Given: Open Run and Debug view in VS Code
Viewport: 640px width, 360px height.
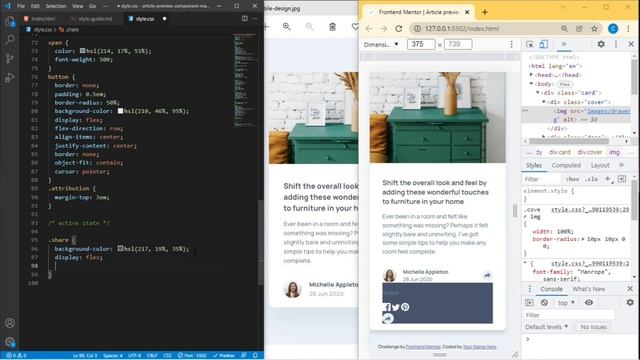Looking at the screenshot, I should [x=10, y=78].
